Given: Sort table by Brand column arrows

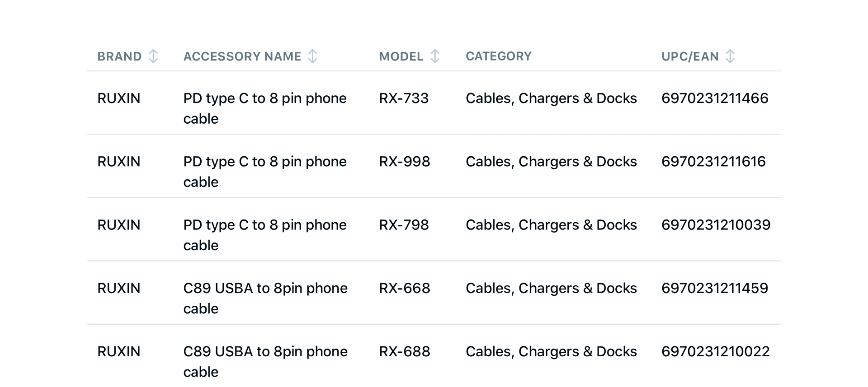Looking at the screenshot, I should 153,56.
